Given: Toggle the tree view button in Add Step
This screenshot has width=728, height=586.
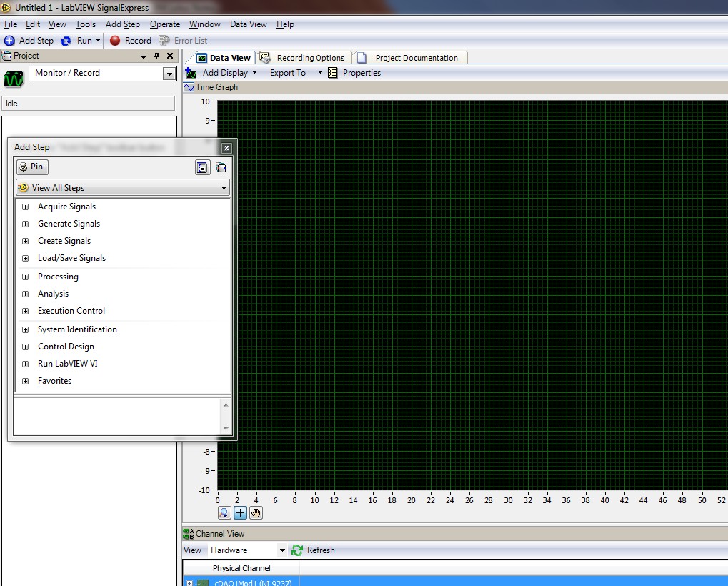Looking at the screenshot, I should coord(202,167).
